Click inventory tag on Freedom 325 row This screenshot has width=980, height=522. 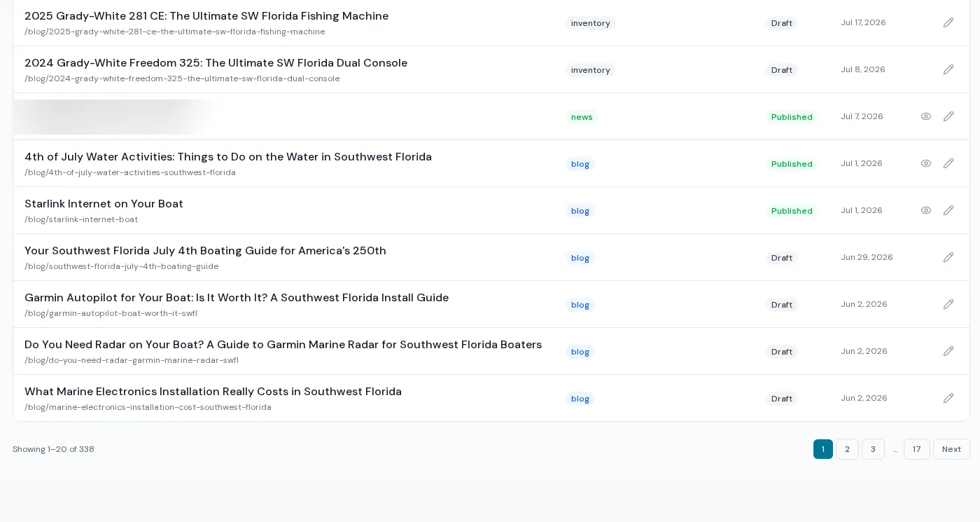[x=591, y=70]
